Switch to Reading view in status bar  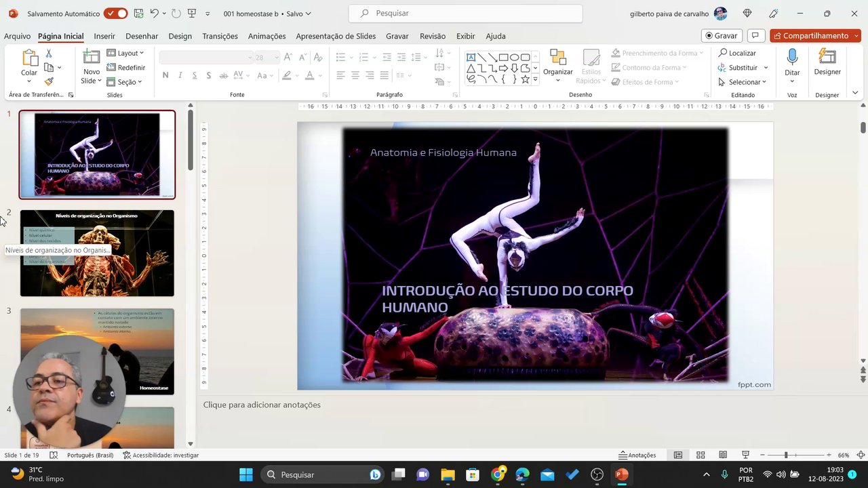723,455
